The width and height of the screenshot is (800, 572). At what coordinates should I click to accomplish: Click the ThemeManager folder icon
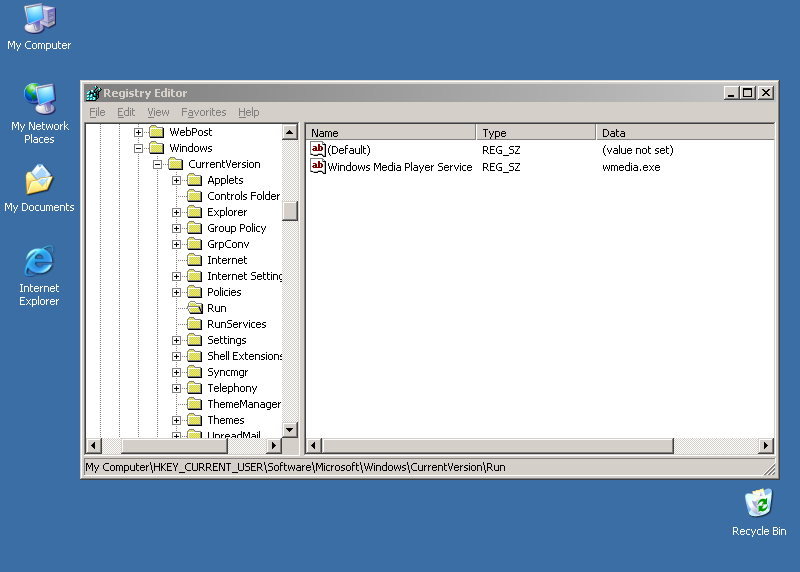pyautogui.click(x=194, y=404)
